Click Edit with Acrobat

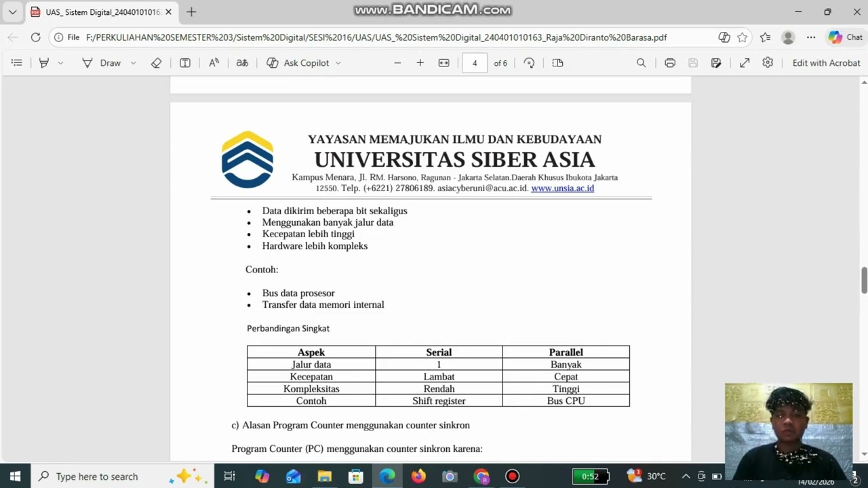(x=826, y=63)
